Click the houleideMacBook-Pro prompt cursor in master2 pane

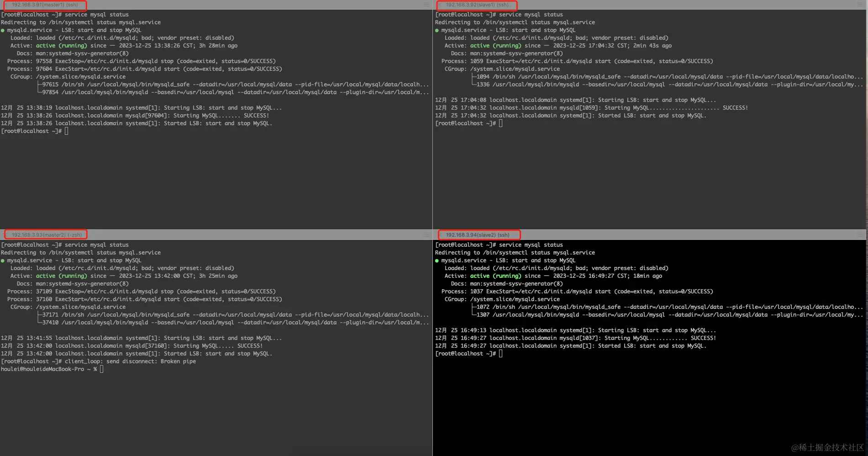tap(101, 369)
